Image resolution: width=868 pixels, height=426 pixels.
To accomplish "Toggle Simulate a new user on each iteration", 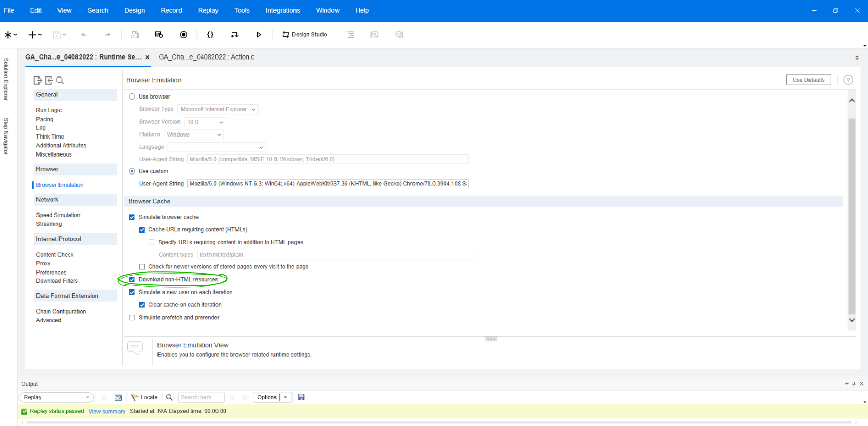I will [132, 292].
